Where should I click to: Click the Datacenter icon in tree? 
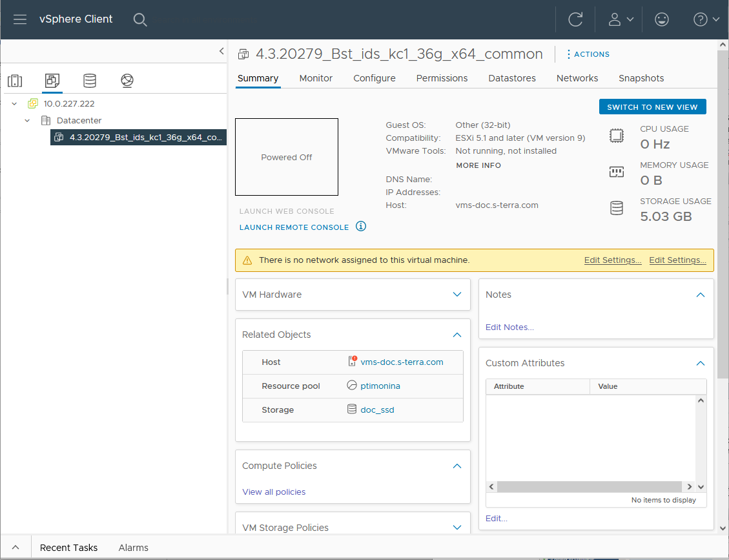(46, 121)
